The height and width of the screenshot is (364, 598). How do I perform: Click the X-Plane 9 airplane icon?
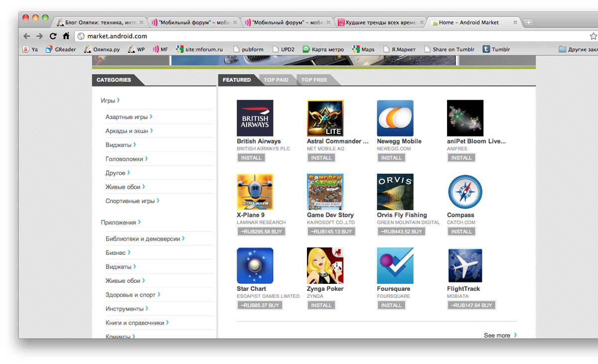pos(255,192)
